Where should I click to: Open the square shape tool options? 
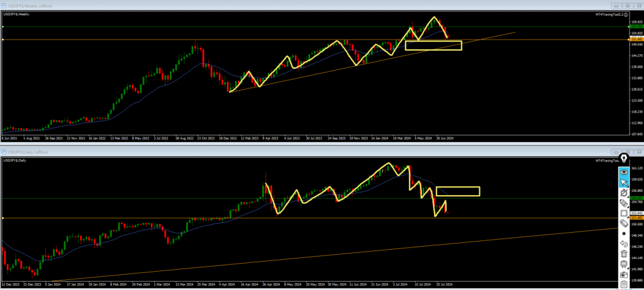point(624,213)
